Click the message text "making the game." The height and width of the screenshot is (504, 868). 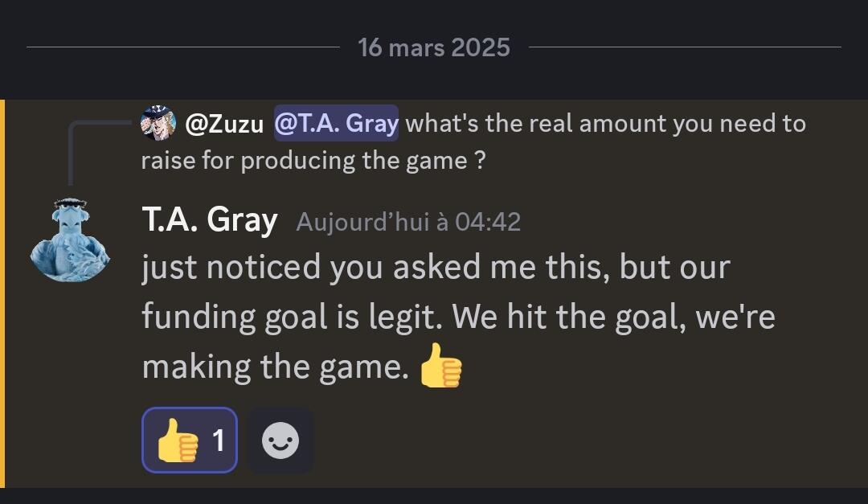tap(276, 367)
